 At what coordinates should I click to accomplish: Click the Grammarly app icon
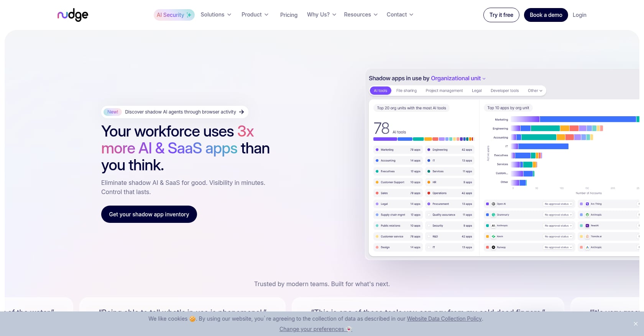coord(493,215)
